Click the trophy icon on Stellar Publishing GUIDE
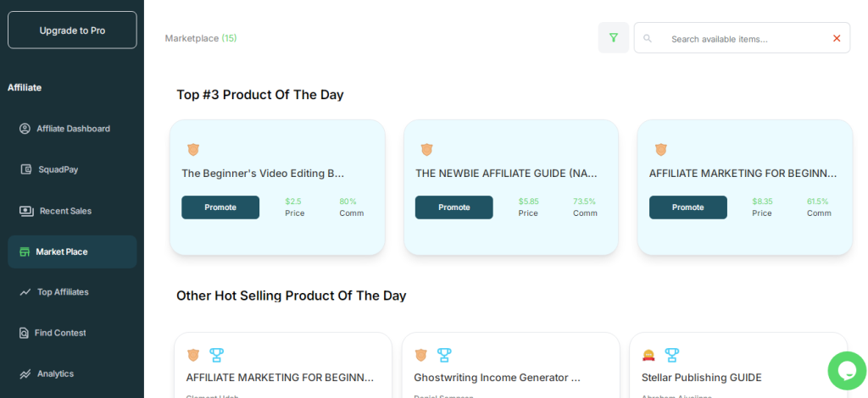868x398 pixels. (671, 355)
